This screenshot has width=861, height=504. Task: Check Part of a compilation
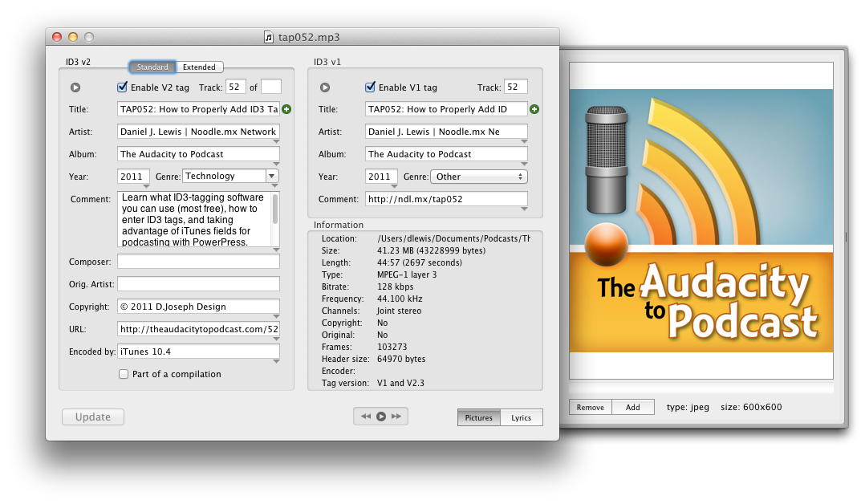pyautogui.click(x=124, y=374)
